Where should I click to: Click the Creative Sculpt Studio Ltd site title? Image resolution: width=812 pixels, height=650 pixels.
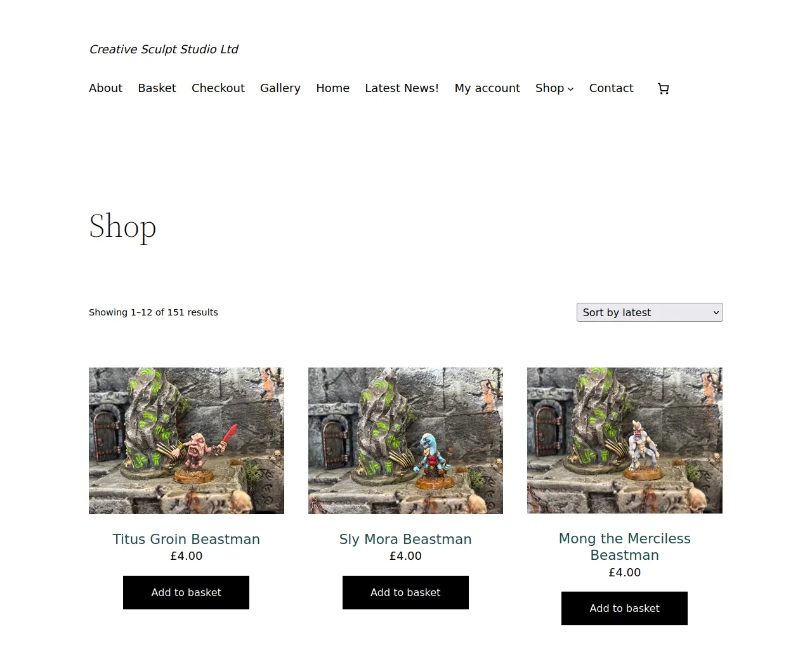[x=164, y=49]
